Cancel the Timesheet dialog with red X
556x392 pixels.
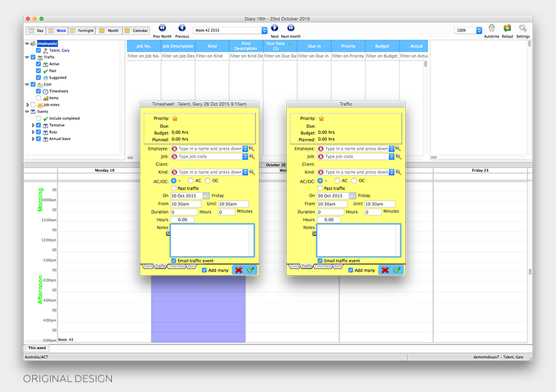pos(238,270)
